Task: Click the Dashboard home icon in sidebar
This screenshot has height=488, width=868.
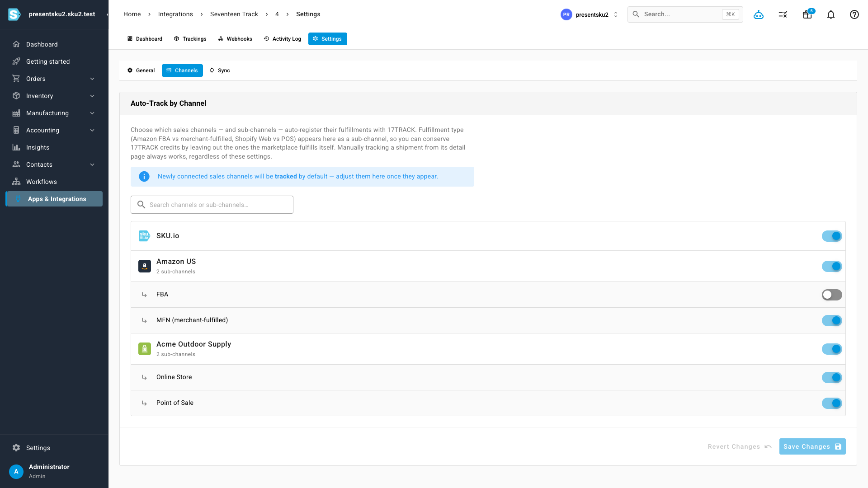Action: tap(16, 44)
